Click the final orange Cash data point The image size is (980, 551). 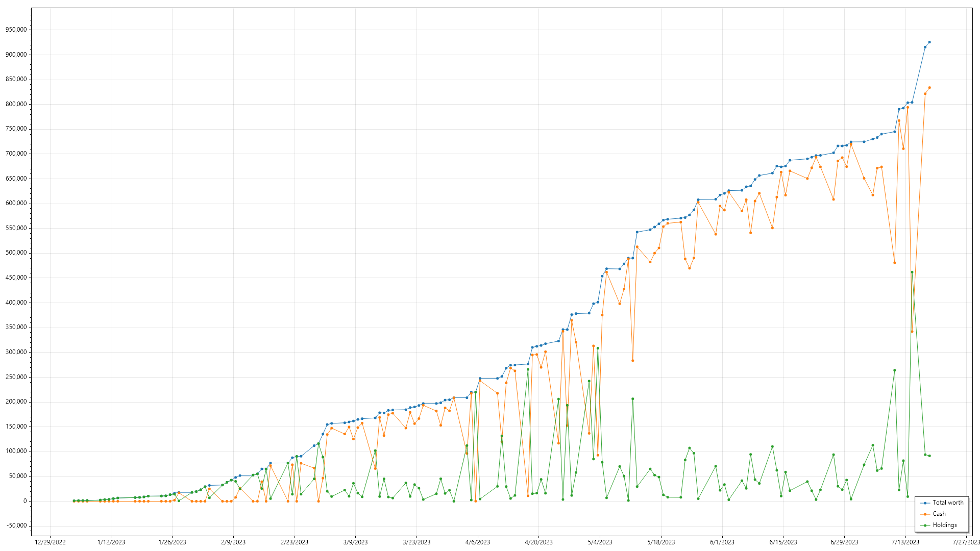[x=929, y=88]
